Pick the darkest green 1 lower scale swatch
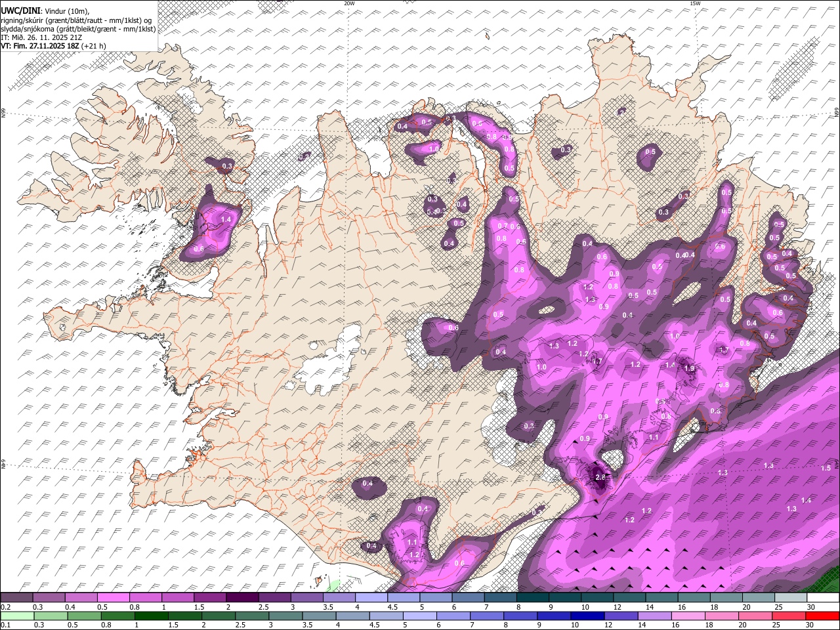The height and width of the screenshot is (630, 840). (x=152, y=616)
